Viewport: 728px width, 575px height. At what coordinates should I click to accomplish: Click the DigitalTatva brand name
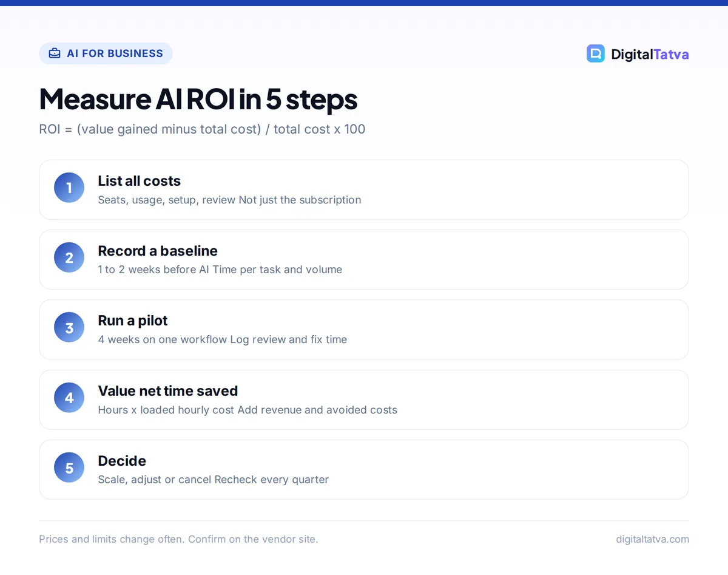650,54
